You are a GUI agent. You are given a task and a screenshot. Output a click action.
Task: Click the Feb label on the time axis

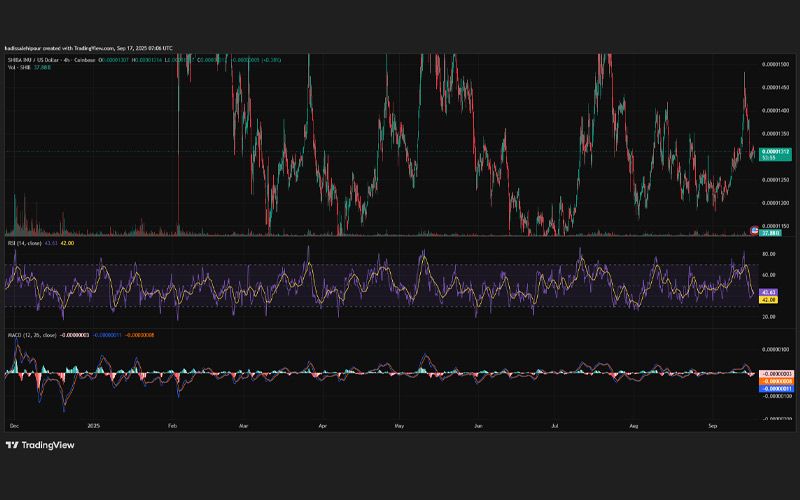click(x=172, y=426)
